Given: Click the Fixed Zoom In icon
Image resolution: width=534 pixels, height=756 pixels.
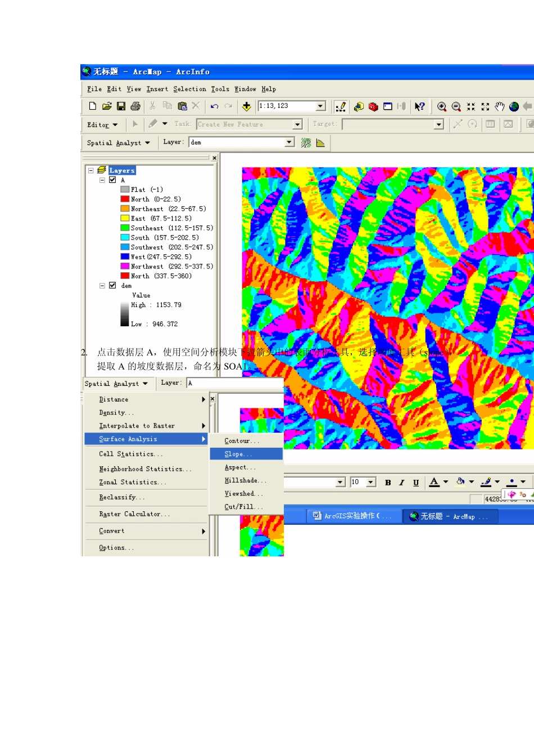Looking at the screenshot, I should point(471,106).
